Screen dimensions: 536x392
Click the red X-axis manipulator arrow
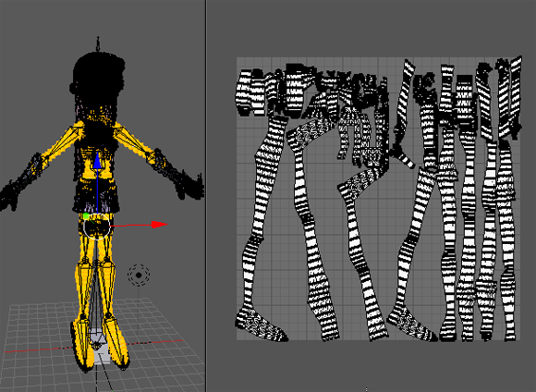pos(159,225)
